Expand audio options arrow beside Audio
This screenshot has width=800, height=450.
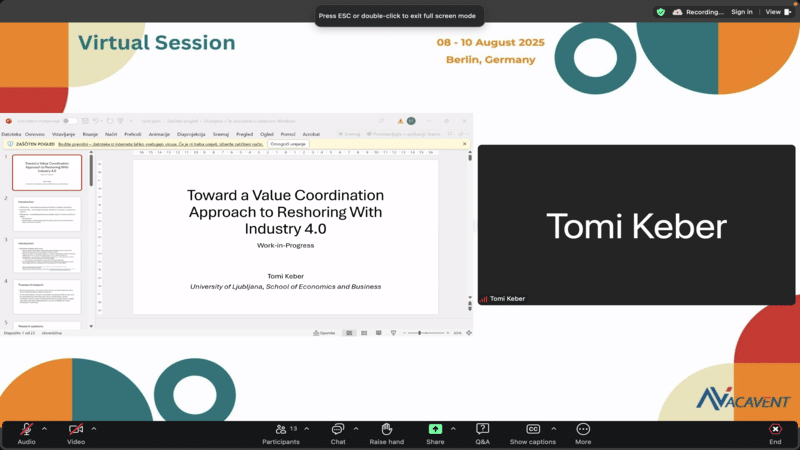(44, 428)
